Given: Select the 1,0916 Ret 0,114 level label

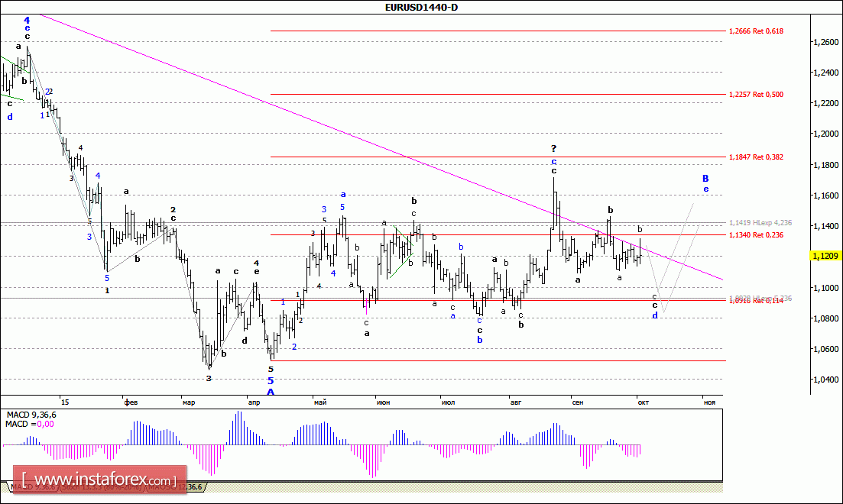Looking at the screenshot, I should pyautogui.click(x=757, y=301).
